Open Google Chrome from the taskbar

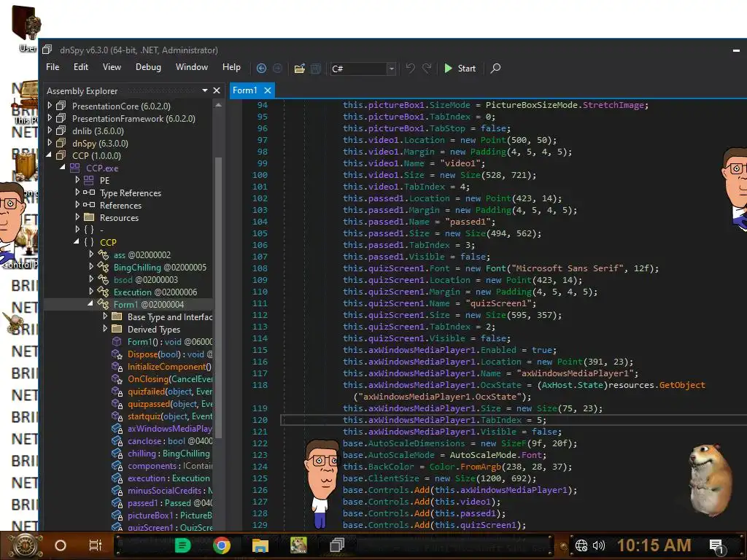pyautogui.click(x=222, y=545)
